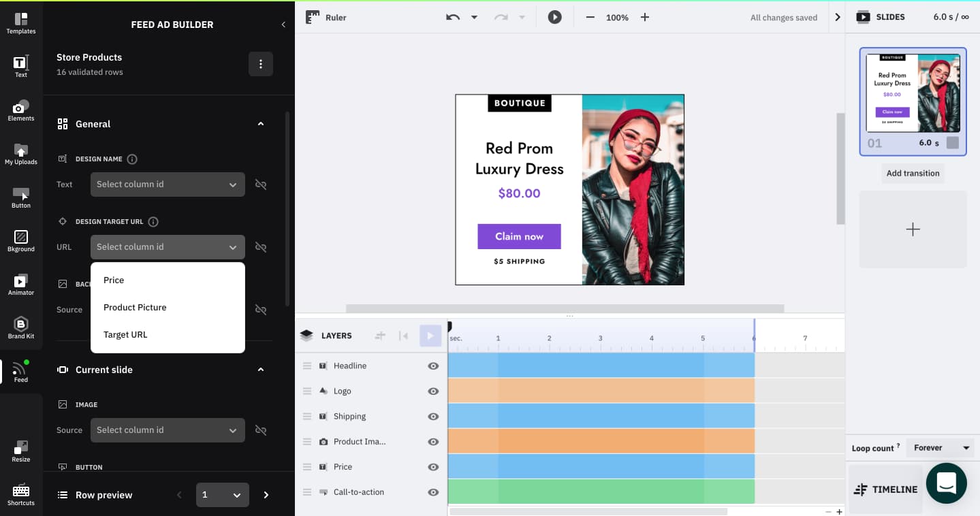Open the Elements panel

pos(21,109)
